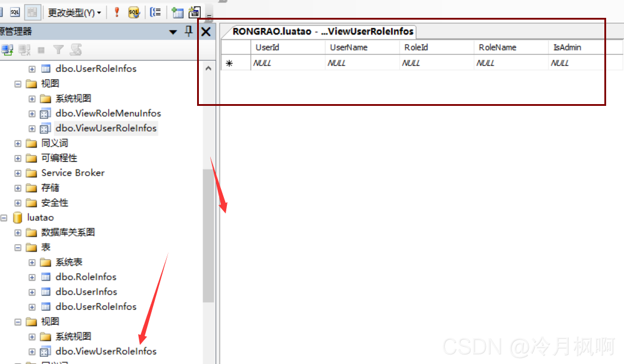Expand the dbo.RoleInfos table node
Image resolution: width=624 pixels, height=364 pixels.
click(x=32, y=277)
